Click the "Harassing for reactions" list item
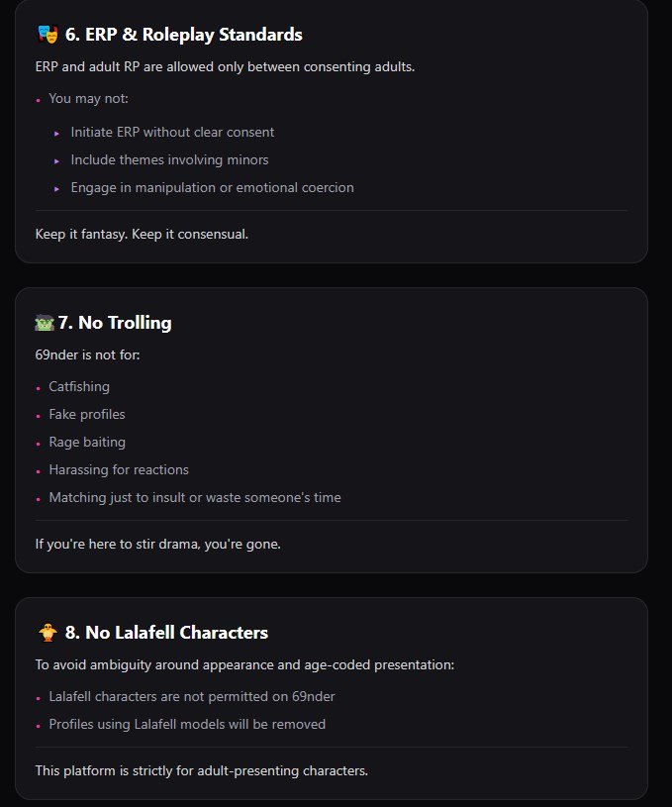Viewport: 672px width, 807px height. tap(119, 470)
